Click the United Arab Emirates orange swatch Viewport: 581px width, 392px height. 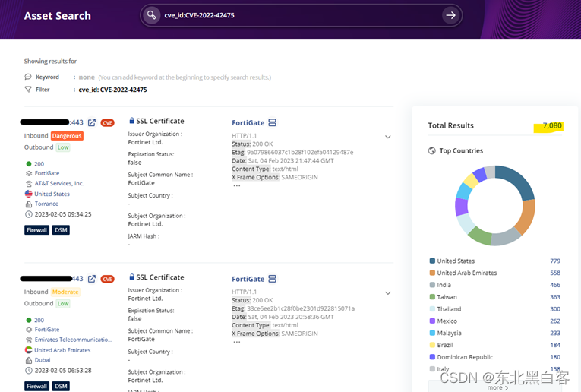(432, 273)
